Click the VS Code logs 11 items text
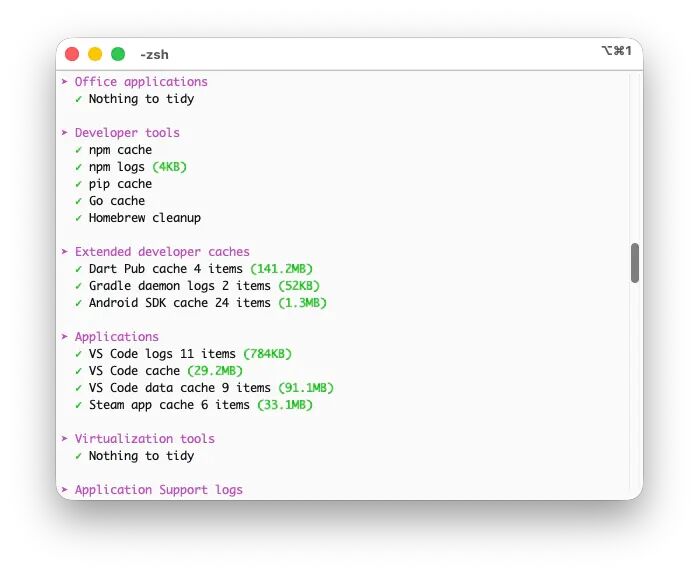The width and height of the screenshot is (699, 574). coord(162,354)
